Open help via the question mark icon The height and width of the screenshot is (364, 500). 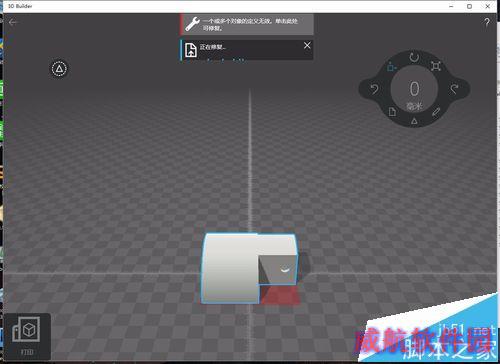click(487, 22)
